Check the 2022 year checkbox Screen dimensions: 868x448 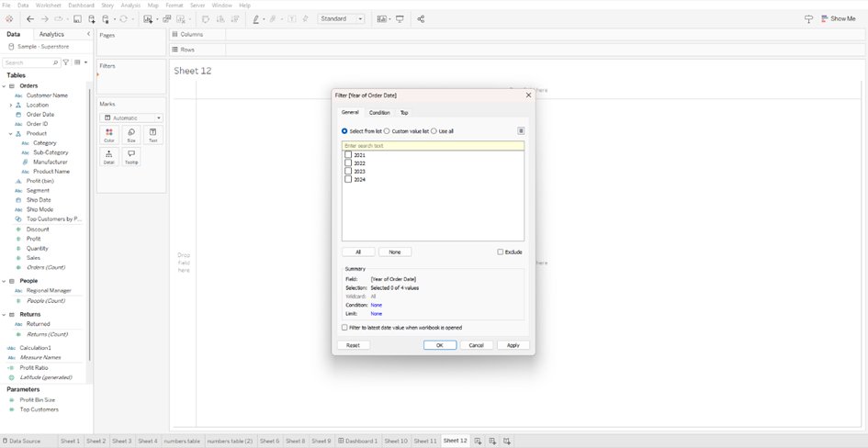[348, 163]
